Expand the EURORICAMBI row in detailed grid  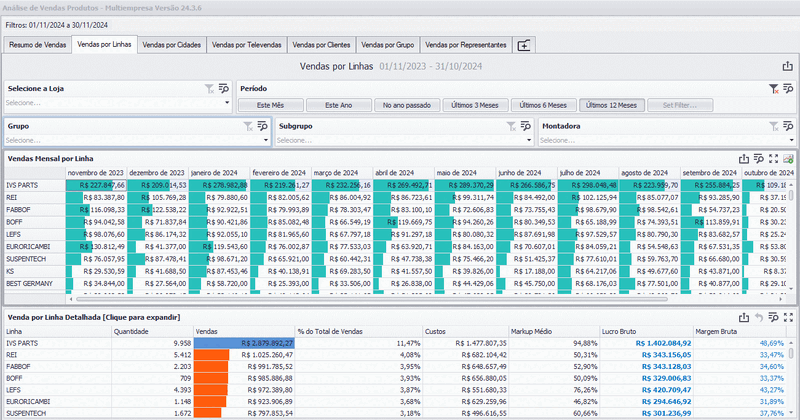[x=58, y=402]
